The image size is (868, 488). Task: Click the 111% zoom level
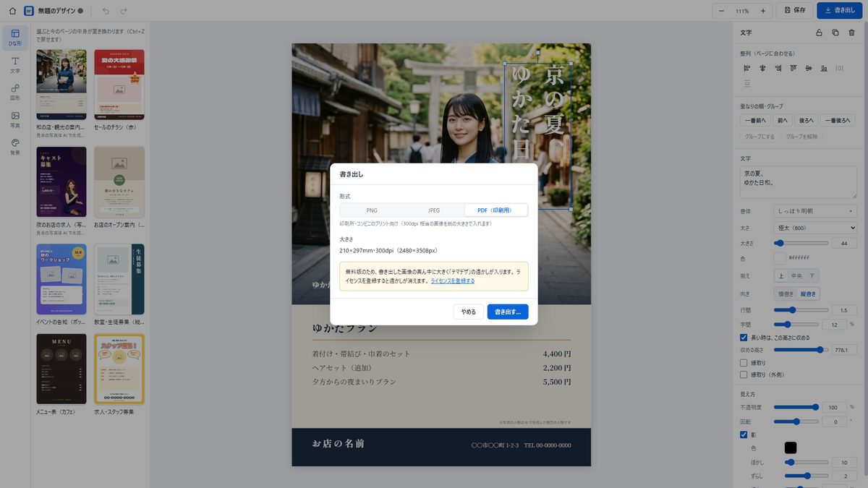coord(742,11)
